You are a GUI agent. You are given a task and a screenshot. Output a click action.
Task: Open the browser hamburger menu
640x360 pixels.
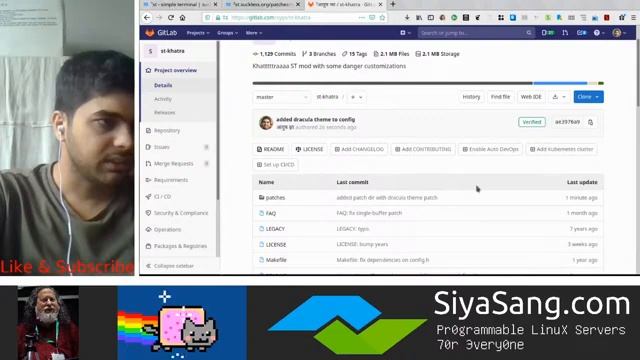coord(633,18)
